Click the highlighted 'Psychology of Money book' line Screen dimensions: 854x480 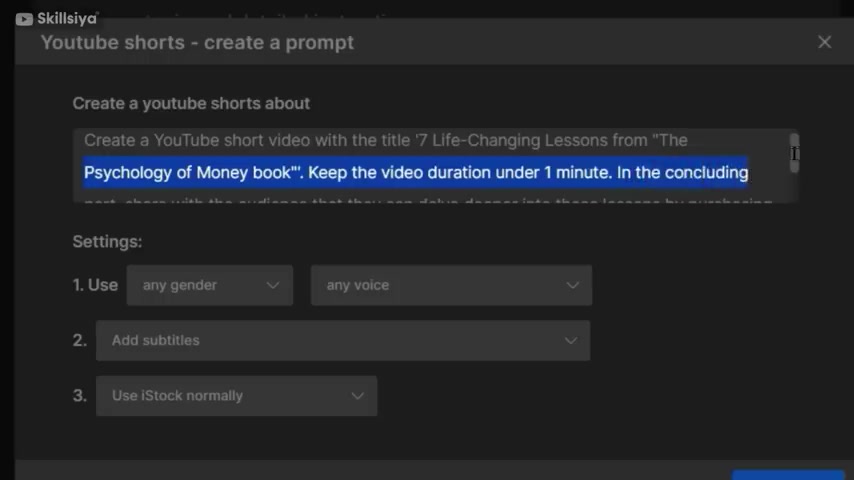coord(416,173)
